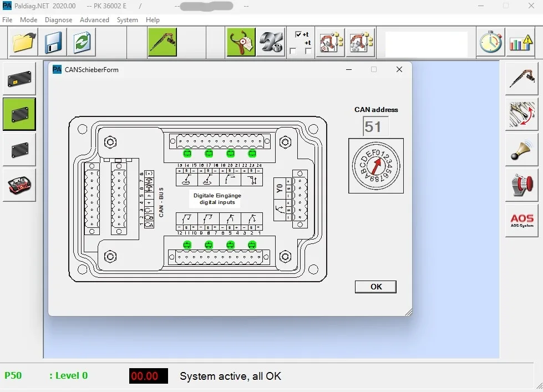Open the AOS-System panel
This screenshot has width=543, height=392.
(x=522, y=221)
